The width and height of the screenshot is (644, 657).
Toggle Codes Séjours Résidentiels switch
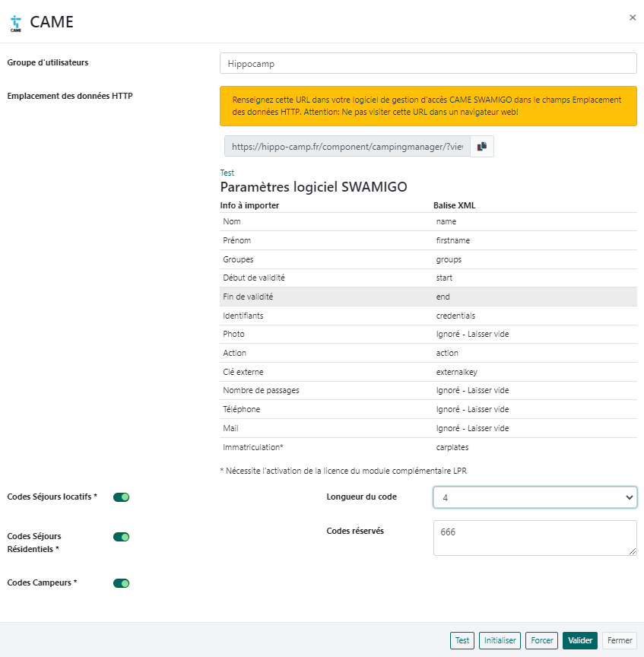[122, 537]
